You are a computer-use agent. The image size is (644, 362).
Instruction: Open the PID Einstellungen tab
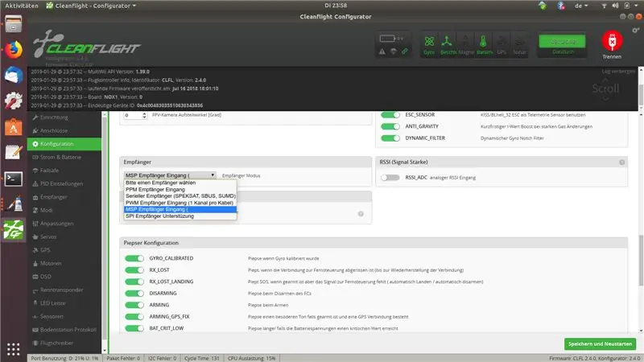(64, 184)
